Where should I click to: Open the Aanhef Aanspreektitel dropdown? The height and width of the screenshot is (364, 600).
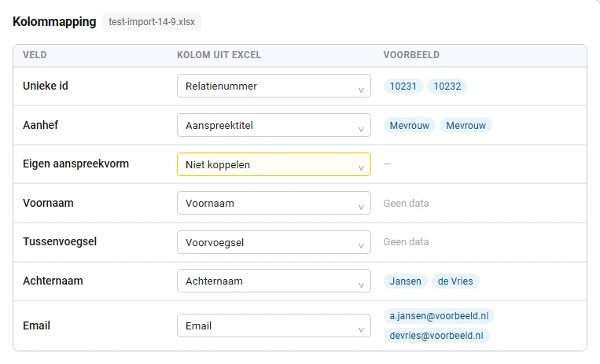[274, 125]
